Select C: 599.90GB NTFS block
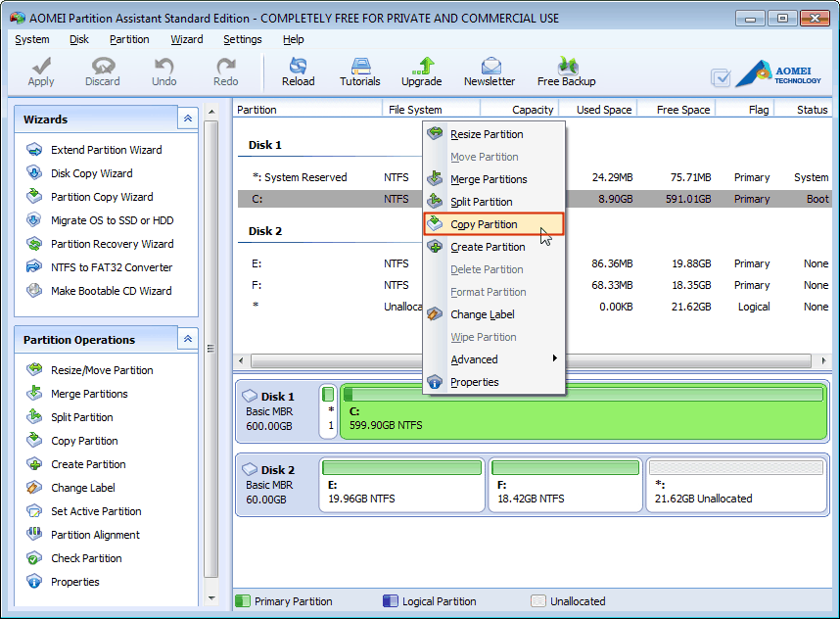This screenshot has width=840, height=619. coord(583,411)
